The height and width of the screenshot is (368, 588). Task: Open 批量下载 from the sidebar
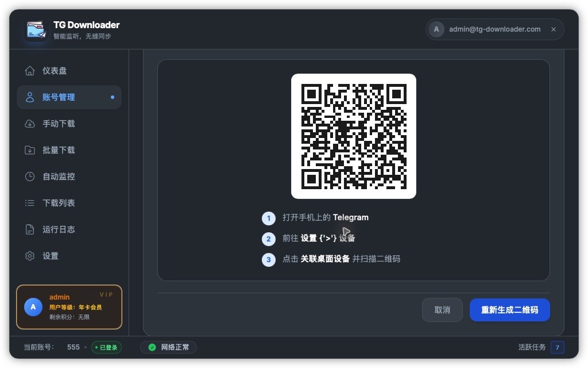tap(69, 150)
